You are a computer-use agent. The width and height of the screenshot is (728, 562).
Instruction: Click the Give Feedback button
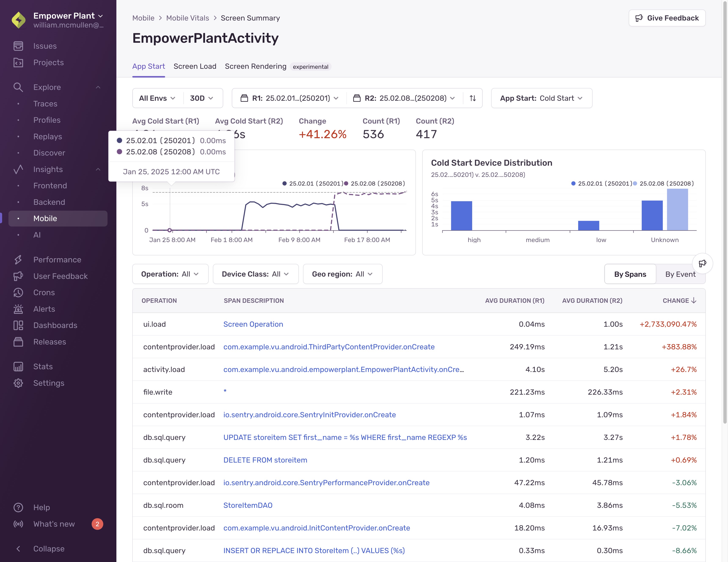click(x=667, y=18)
